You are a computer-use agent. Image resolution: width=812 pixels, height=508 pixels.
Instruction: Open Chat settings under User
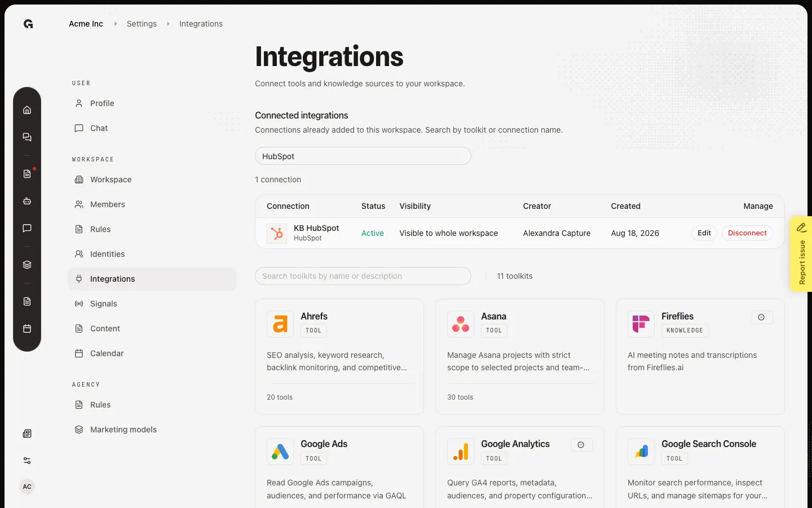(x=152, y=128)
